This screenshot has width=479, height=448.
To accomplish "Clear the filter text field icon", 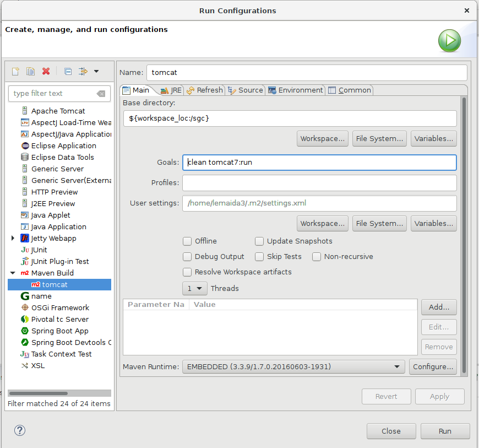I will pyautogui.click(x=101, y=94).
